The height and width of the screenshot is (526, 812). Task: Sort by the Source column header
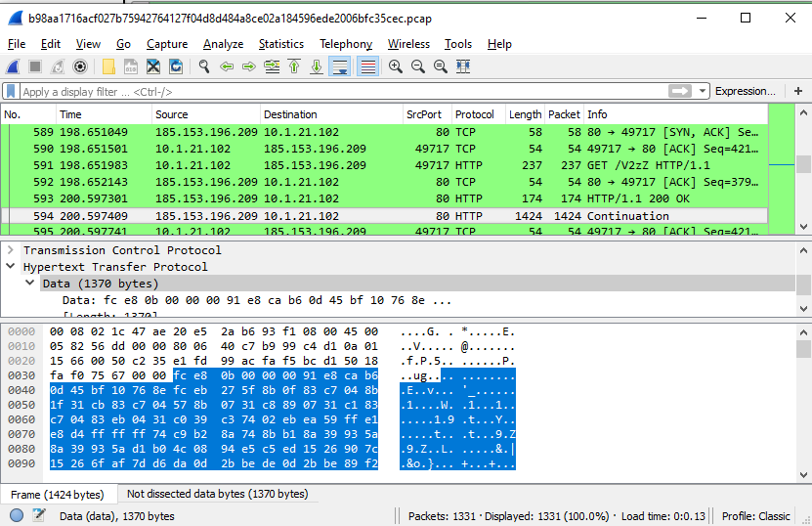[x=206, y=114]
